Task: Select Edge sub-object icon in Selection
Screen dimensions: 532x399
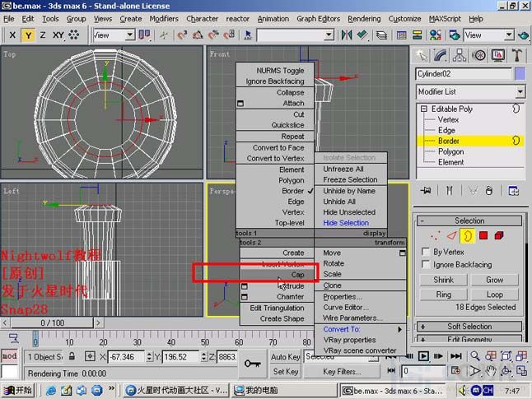Action: [451, 235]
